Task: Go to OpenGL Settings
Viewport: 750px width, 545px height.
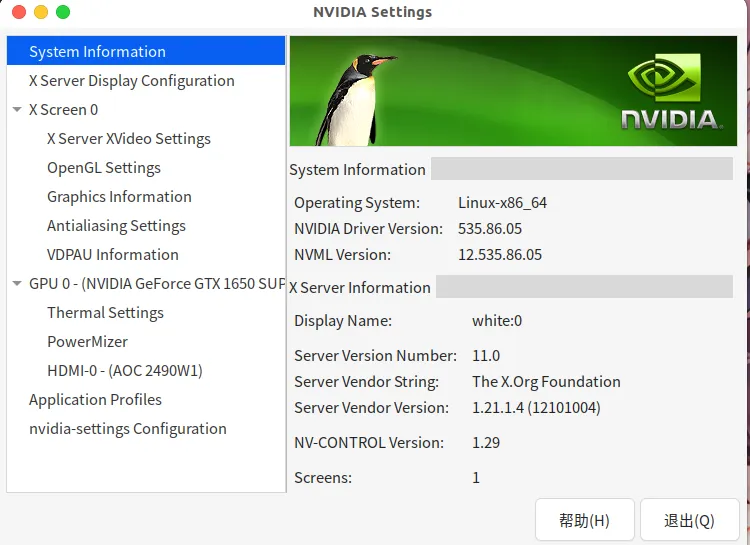Action: (103, 168)
